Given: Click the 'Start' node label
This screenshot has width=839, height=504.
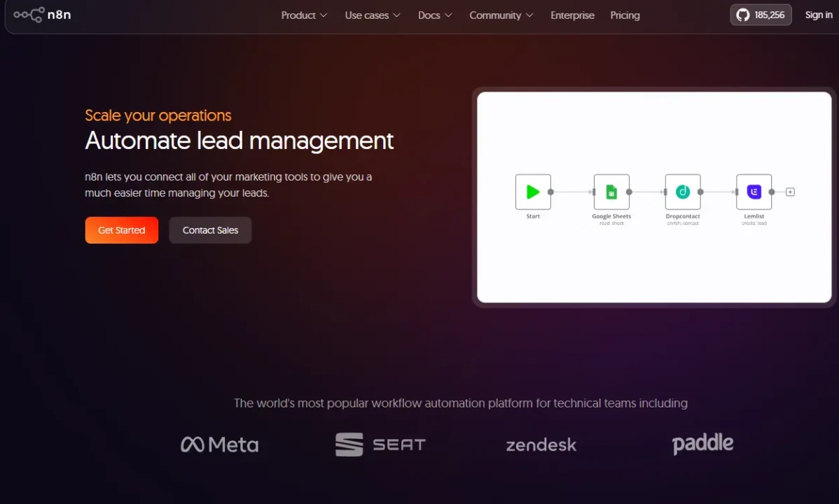Looking at the screenshot, I should pos(533,216).
